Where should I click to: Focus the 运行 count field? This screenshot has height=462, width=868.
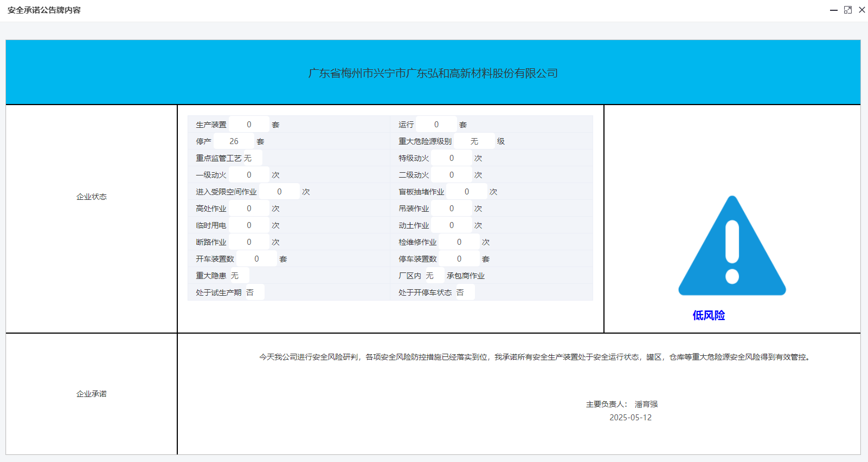click(436, 125)
